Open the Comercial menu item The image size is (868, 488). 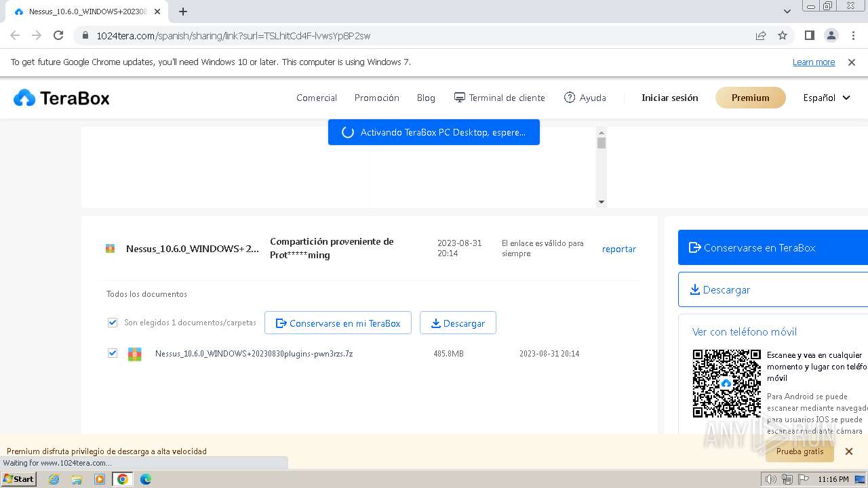tap(317, 98)
